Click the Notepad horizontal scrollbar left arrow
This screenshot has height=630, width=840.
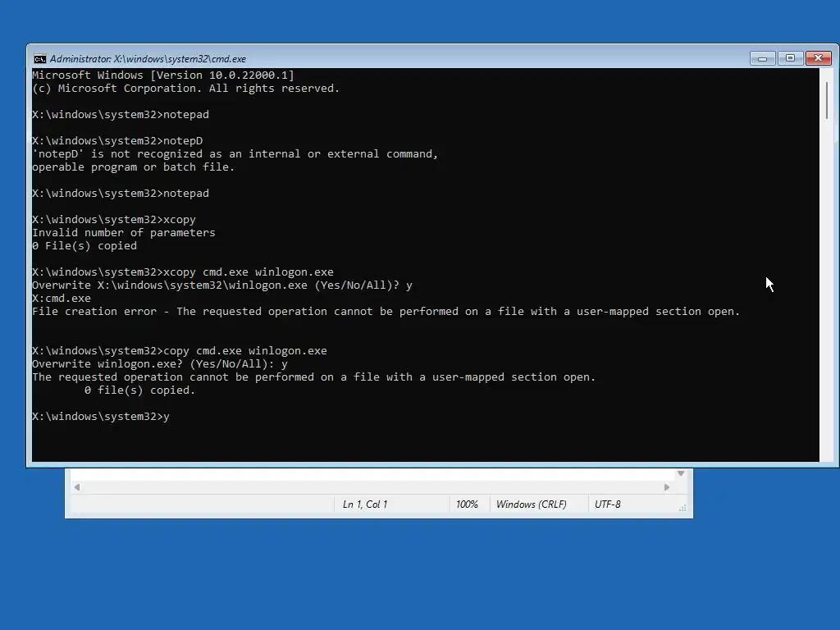click(x=77, y=487)
